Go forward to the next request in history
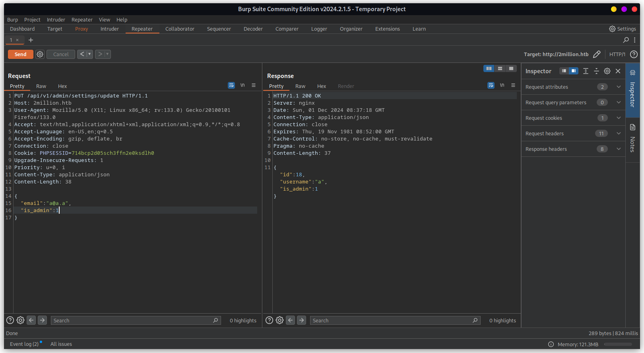644x353 pixels. pos(100,54)
